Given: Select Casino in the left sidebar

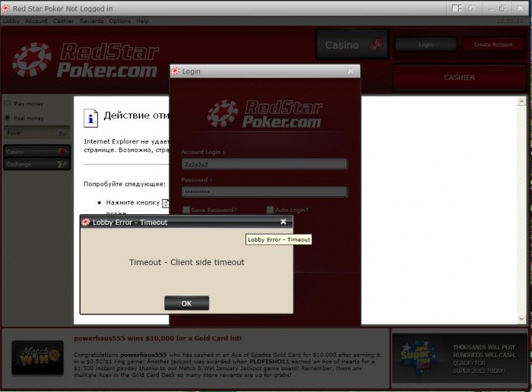Looking at the screenshot, I should click(36, 152).
